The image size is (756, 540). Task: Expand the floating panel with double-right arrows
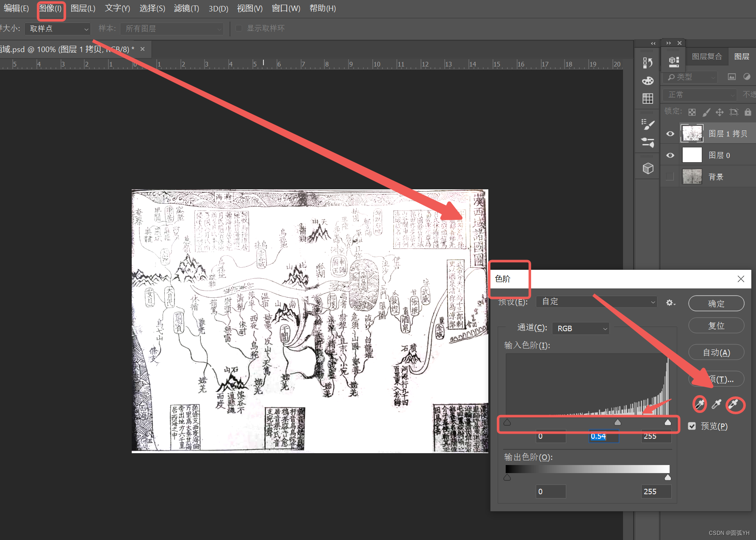[x=668, y=43]
